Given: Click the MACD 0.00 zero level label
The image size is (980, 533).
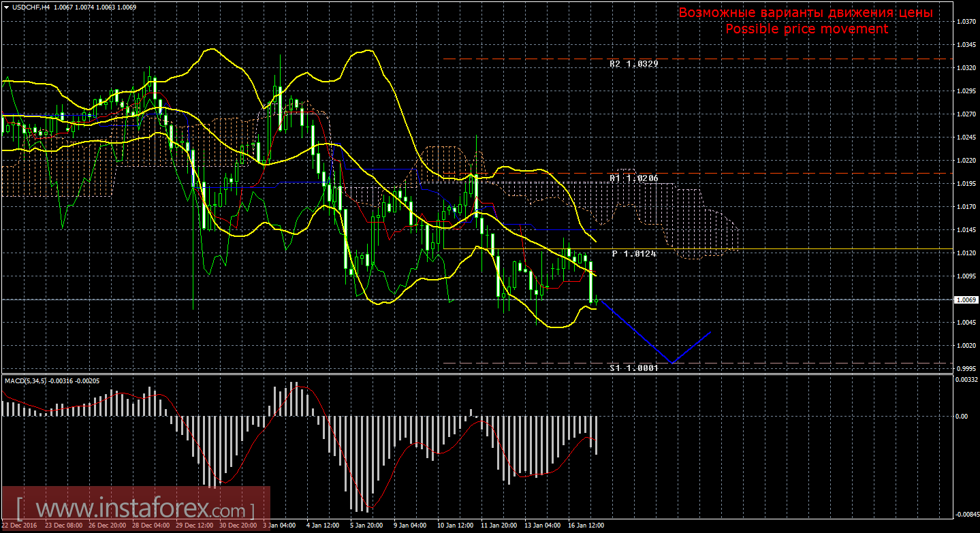Looking at the screenshot, I should tap(961, 416).
